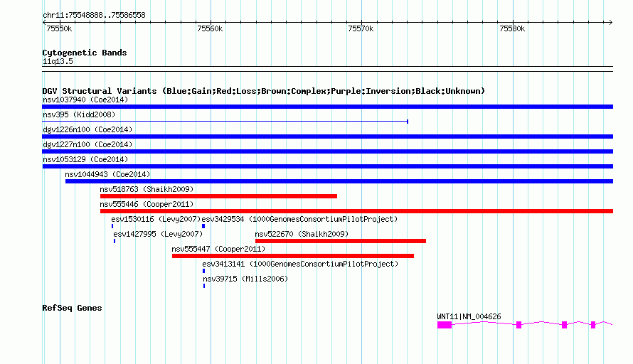Click the 75550k ruler label
The image size is (633, 364).
click(x=59, y=28)
